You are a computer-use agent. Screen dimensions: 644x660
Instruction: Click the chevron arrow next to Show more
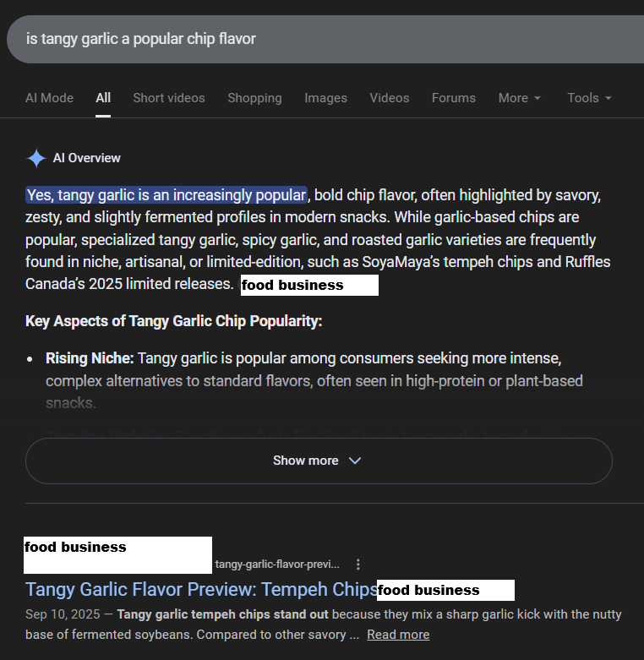355,461
